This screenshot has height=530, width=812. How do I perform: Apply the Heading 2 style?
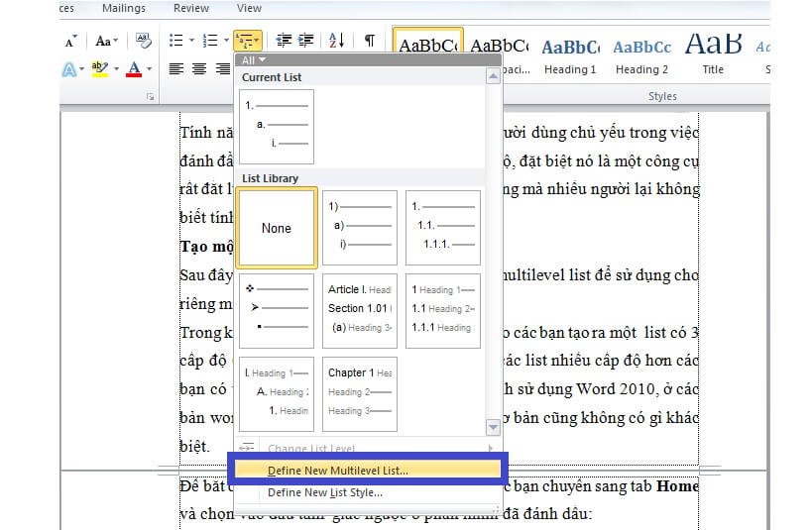tap(641, 54)
